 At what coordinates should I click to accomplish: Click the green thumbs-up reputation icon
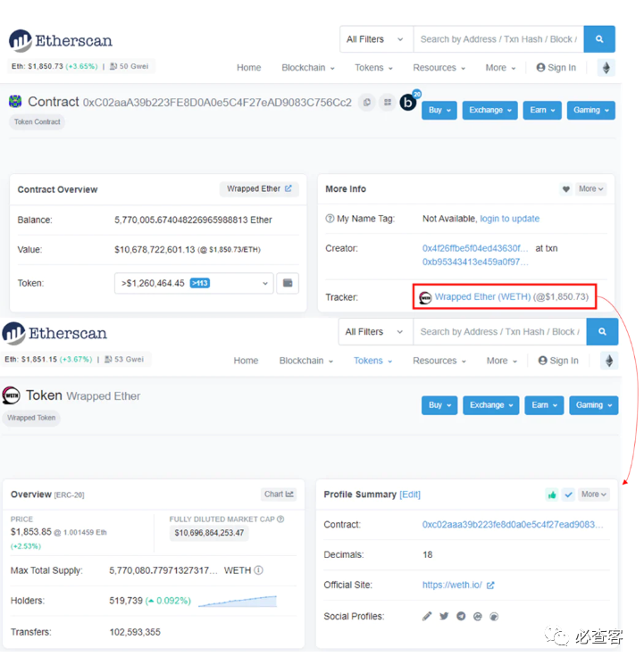pyautogui.click(x=552, y=495)
